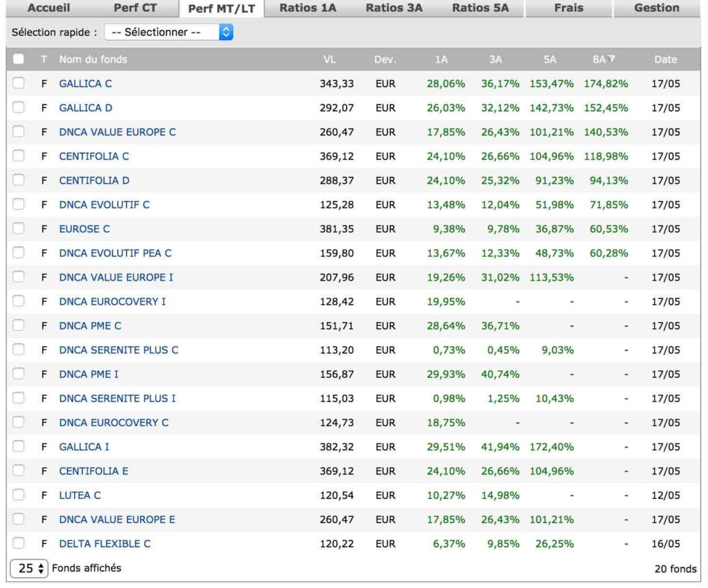Screen dimensions: 708x588
Task: Open the CENTIFOLIA D fund link
Action: point(94,180)
